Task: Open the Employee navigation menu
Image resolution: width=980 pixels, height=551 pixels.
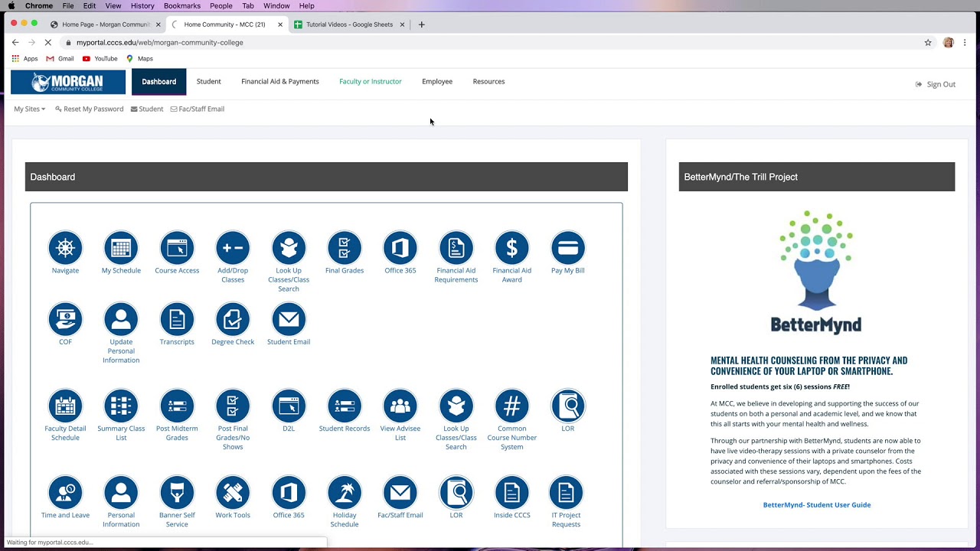Action: (x=437, y=81)
